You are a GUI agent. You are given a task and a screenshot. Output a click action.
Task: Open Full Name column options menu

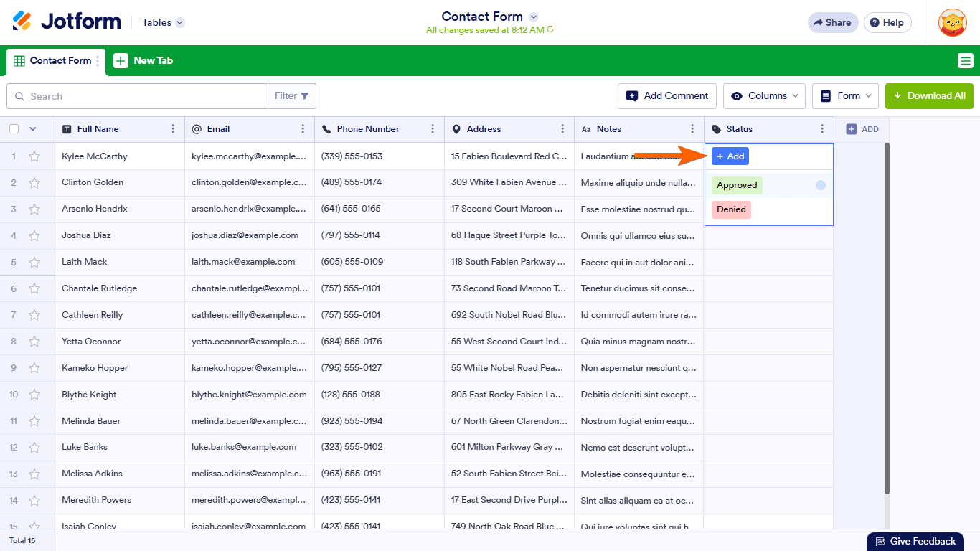click(x=173, y=129)
